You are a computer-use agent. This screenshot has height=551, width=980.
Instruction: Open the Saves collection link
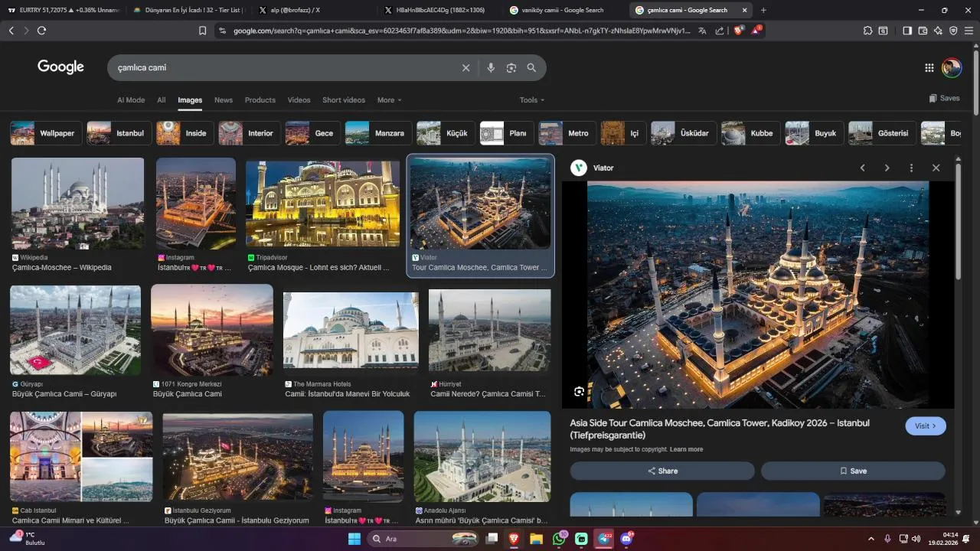(944, 98)
